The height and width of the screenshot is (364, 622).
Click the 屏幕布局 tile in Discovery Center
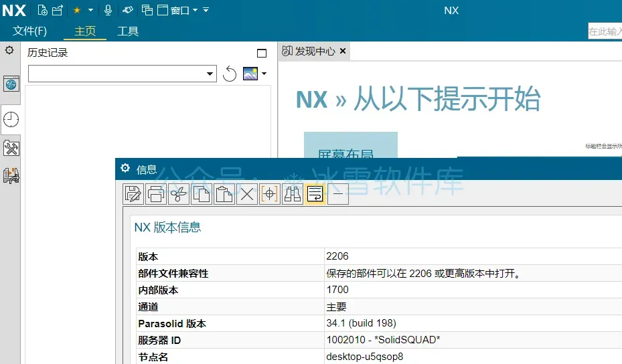(351, 145)
